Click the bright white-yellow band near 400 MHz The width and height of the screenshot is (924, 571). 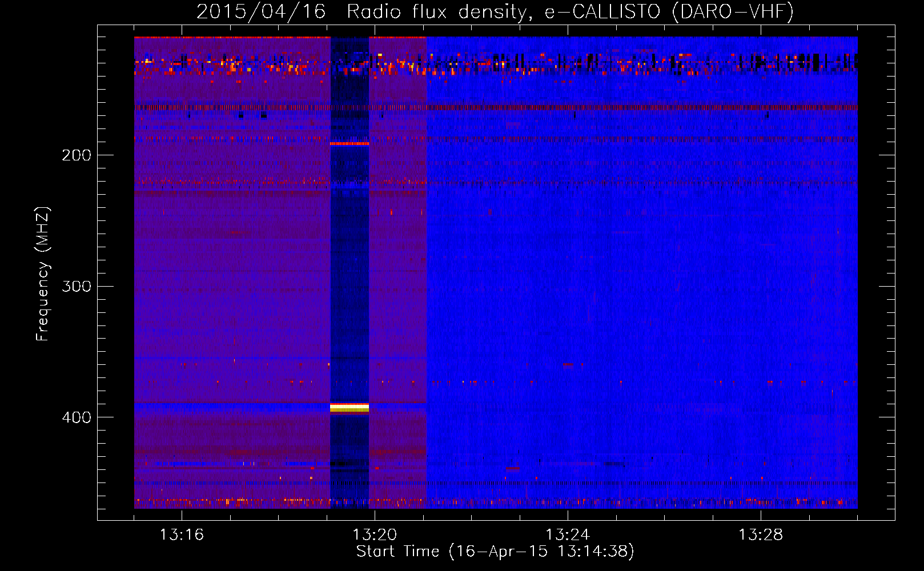point(349,408)
